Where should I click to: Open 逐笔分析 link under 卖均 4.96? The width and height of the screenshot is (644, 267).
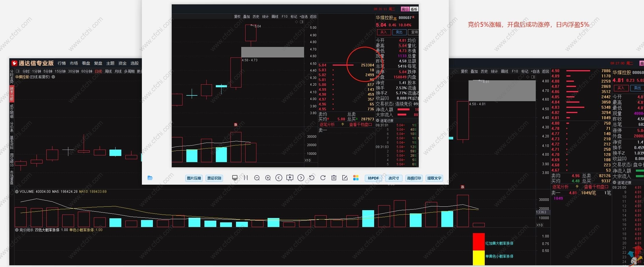(x=560, y=187)
